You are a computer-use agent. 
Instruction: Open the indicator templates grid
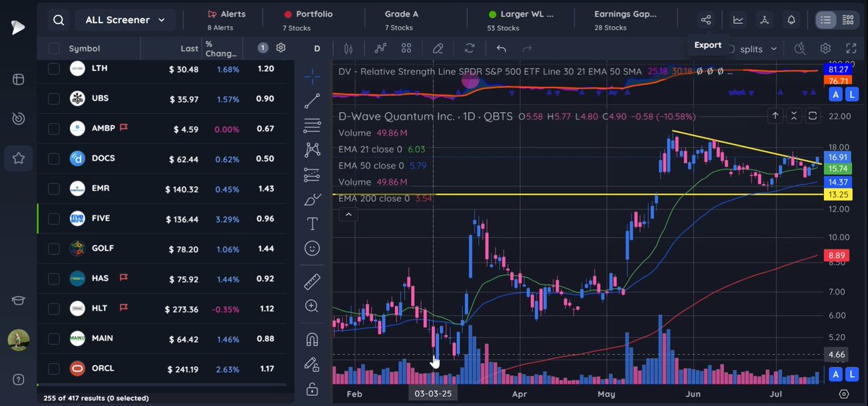pyautogui.click(x=407, y=48)
